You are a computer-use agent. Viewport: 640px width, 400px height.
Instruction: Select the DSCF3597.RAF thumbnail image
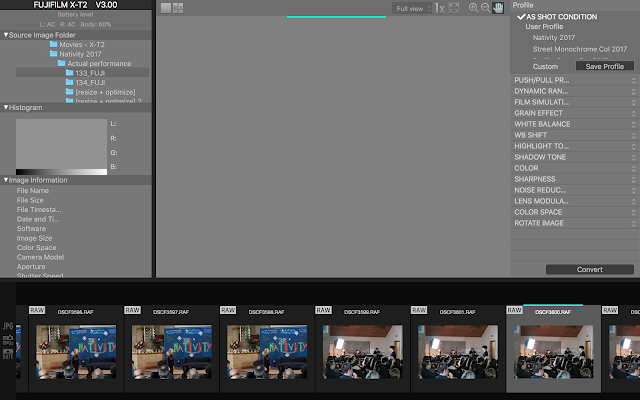coord(171,351)
